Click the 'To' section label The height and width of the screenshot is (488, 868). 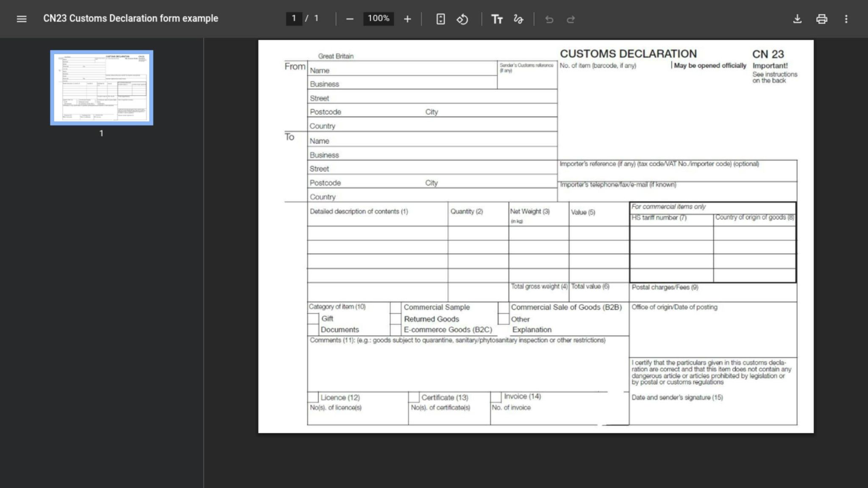tap(289, 137)
